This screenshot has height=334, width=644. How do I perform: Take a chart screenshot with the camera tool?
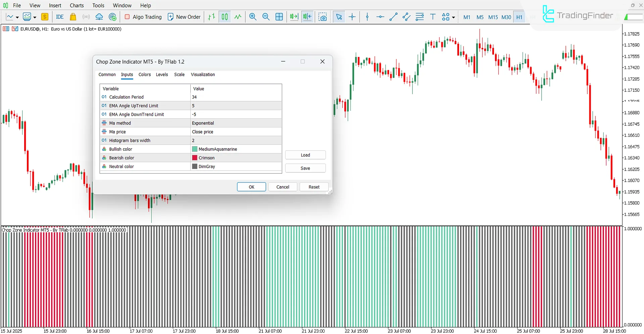(x=323, y=17)
